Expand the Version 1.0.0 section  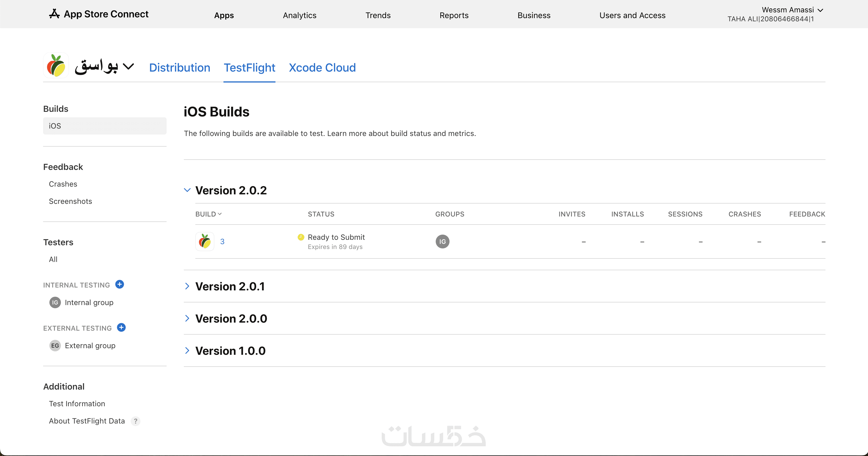[187, 351]
